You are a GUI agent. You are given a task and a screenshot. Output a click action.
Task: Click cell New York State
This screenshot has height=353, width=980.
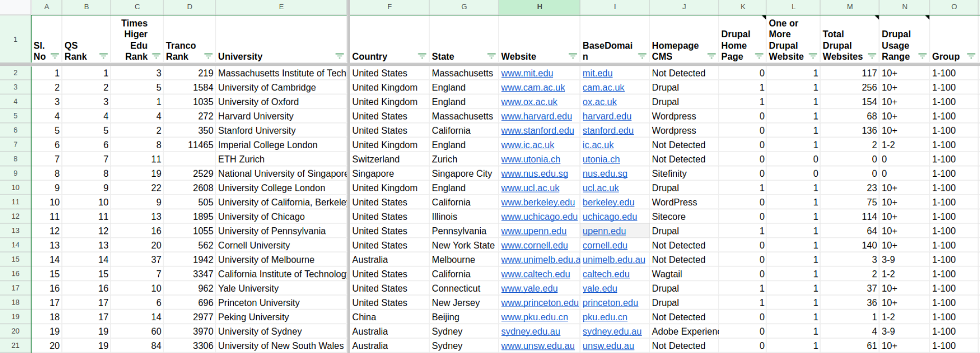pos(464,245)
